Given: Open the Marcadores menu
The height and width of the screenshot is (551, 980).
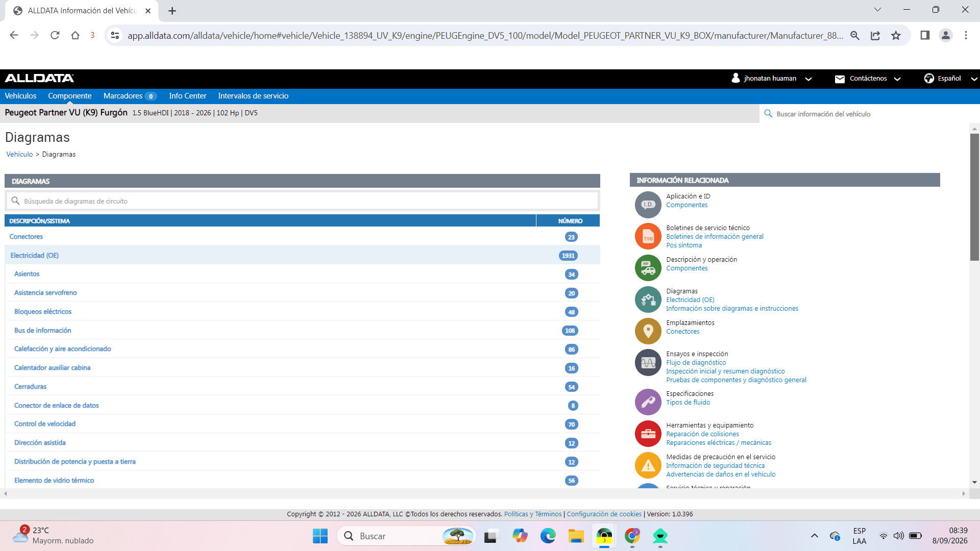Looking at the screenshot, I should [130, 96].
